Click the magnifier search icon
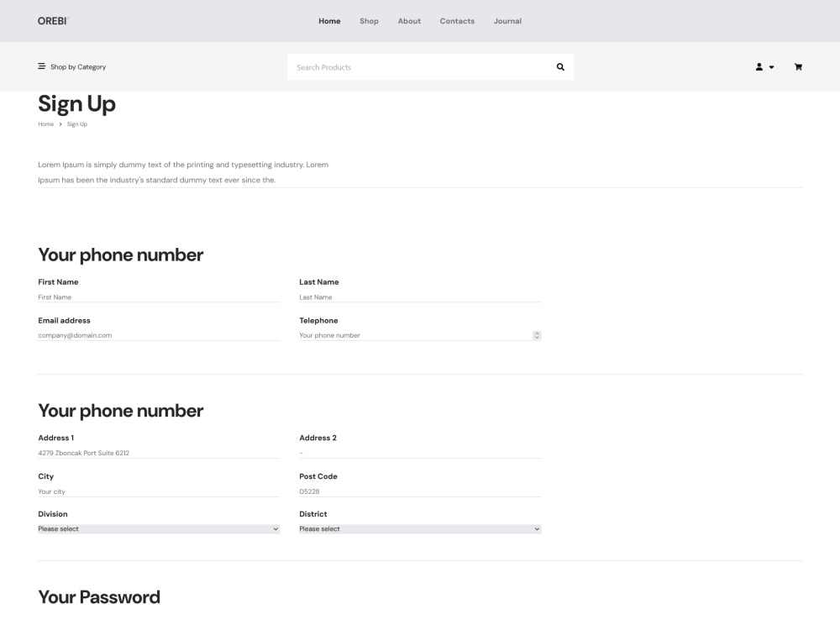840x630 pixels. (x=560, y=67)
